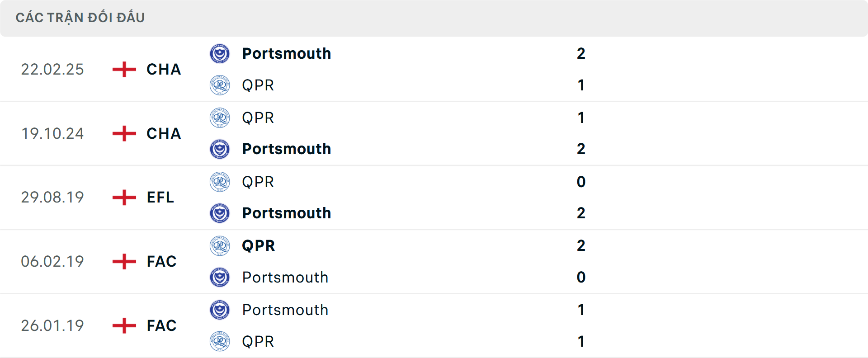The height and width of the screenshot is (358, 868).
Task: Click the England flag next to EFL
Action: coord(123,197)
